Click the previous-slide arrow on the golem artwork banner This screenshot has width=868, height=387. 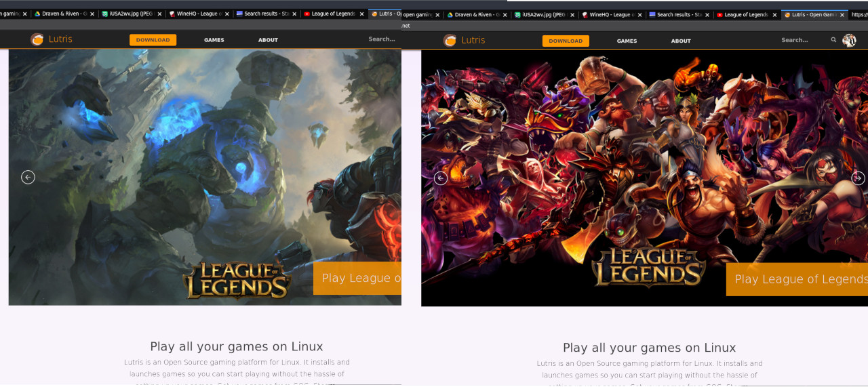tap(28, 177)
